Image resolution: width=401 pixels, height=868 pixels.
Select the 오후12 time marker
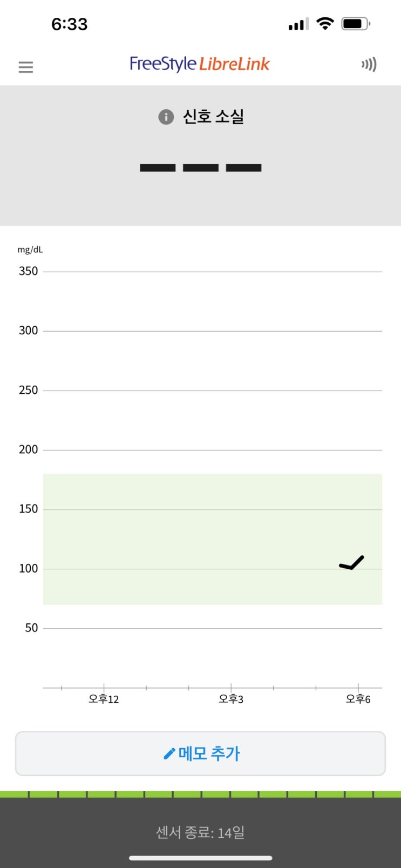coord(104,699)
